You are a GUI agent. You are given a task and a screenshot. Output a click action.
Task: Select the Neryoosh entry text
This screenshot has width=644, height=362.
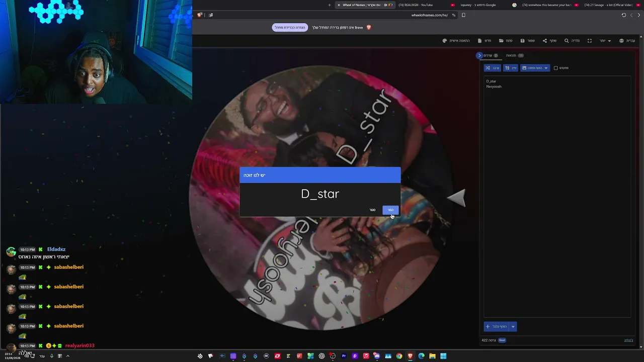coord(494,86)
